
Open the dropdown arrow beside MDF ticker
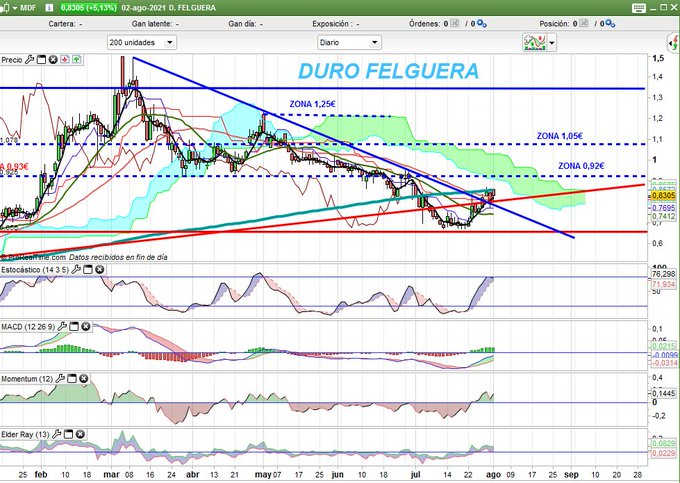pyautogui.click(x=14, y=8)
